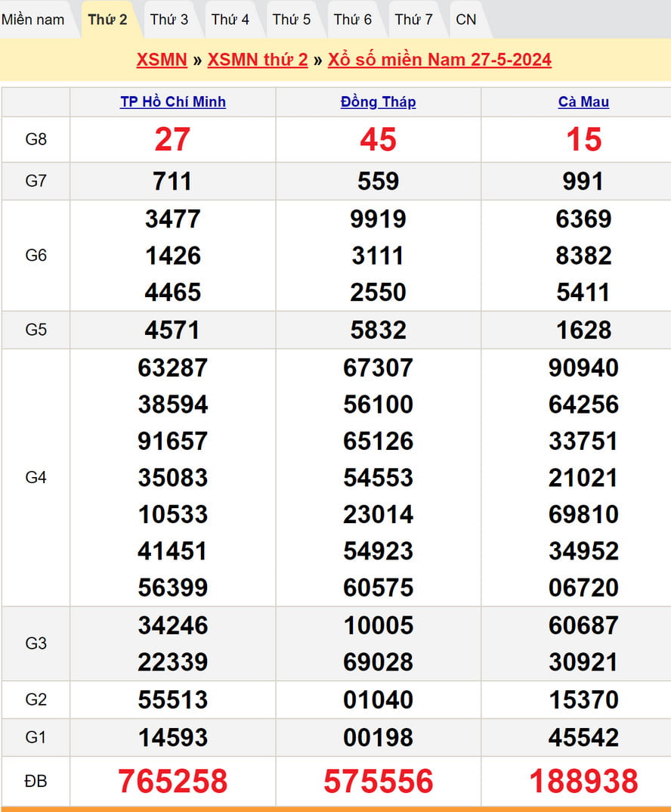
Task: Select the Thứ 2 tab
Action: pyautogui.click(x=107, y=20)
